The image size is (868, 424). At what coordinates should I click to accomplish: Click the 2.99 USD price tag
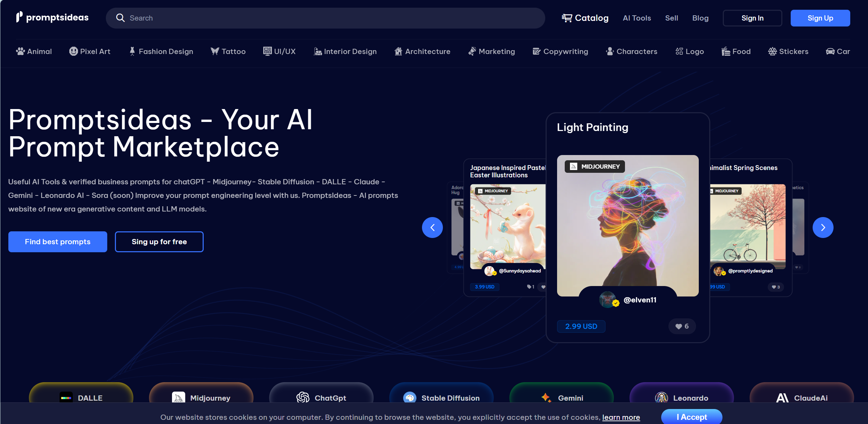[581, 326]
